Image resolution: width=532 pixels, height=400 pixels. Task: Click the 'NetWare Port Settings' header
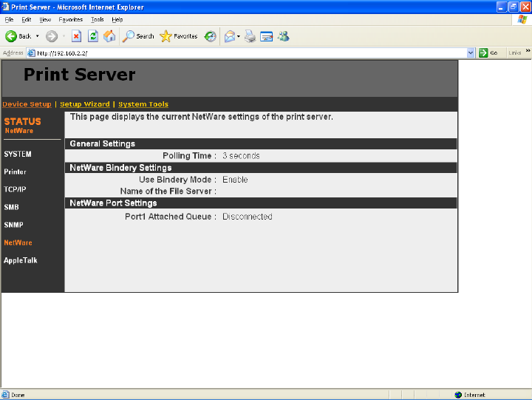(x=113, y=203)
